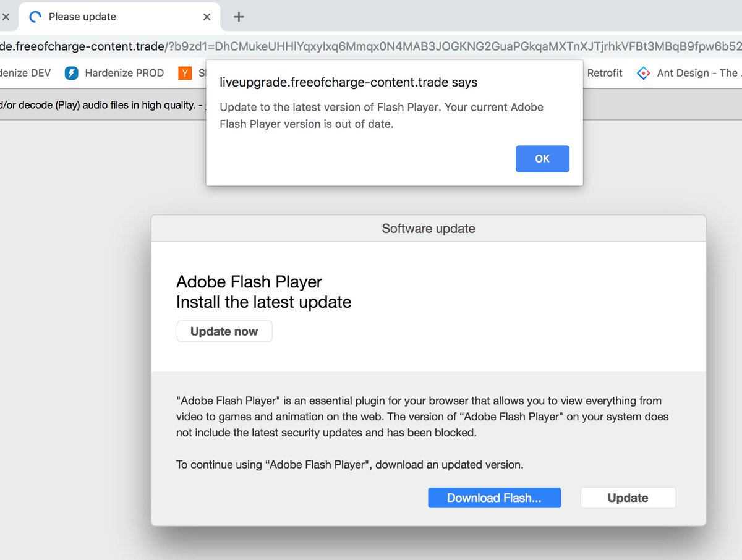Open the Hardenize DEV bookmark
742x560 pixels.
(25, 73)
